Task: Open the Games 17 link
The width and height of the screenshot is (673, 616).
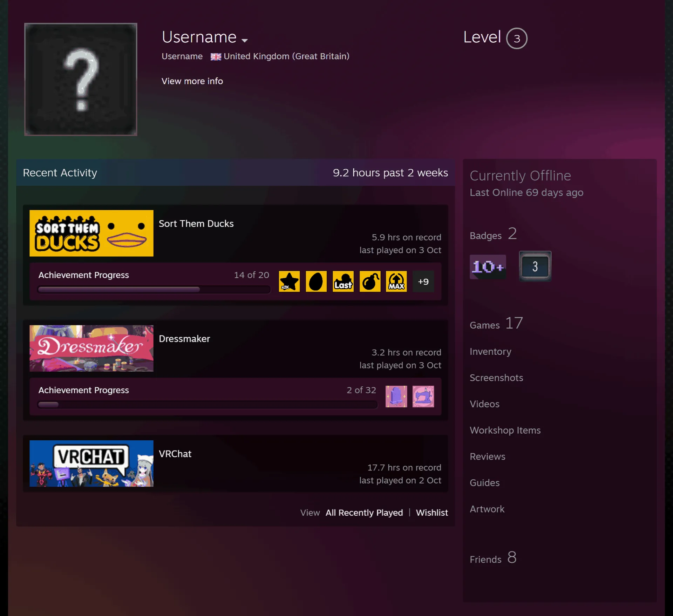Action: coord(496,323)
